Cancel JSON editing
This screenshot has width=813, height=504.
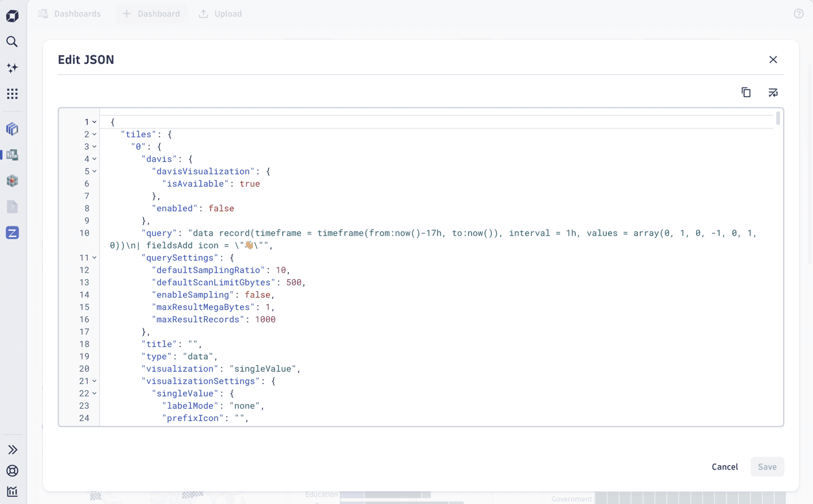click(724, 467)
